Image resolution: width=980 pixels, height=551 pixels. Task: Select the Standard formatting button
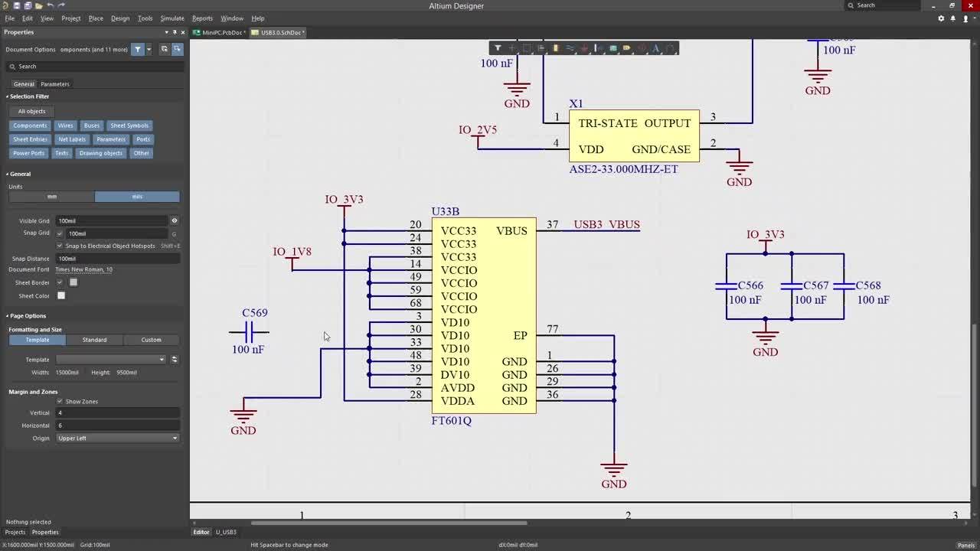coord(94,340)
